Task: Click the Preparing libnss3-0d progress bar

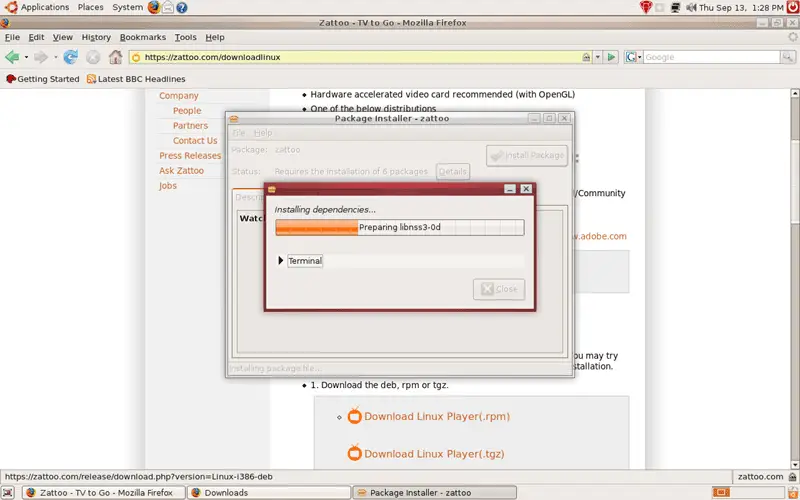Action: point(399,228)
